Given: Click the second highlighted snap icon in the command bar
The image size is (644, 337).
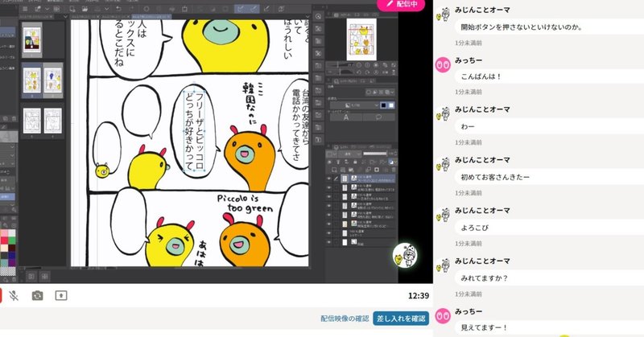Looking at the screenshot, I should point(254,9).
